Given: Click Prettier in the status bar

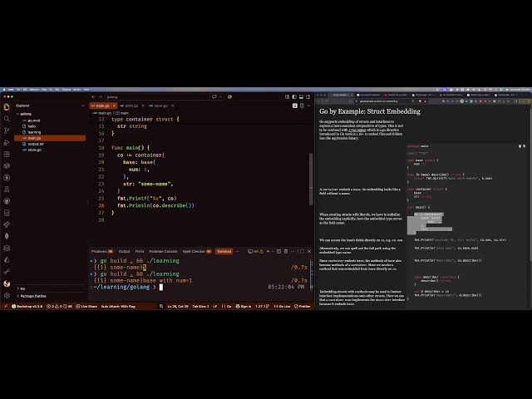Looking at the screenshot, I should coord(303,307).
